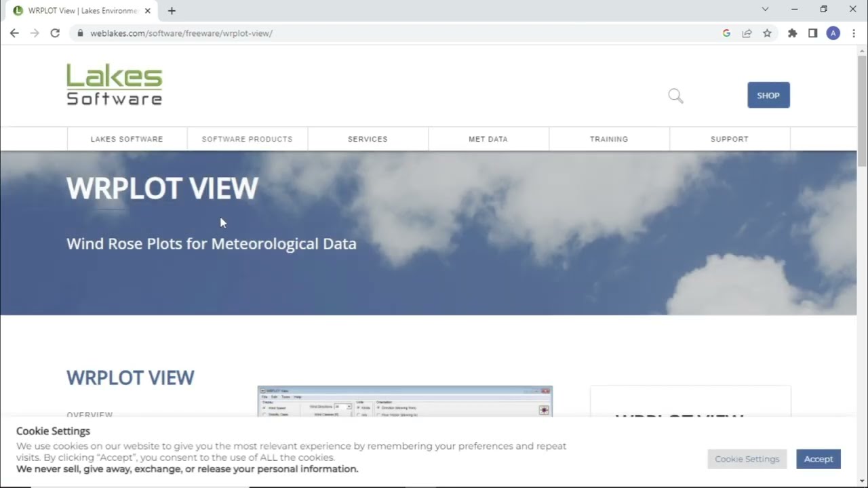Restore down the browser window

[823, 9]
